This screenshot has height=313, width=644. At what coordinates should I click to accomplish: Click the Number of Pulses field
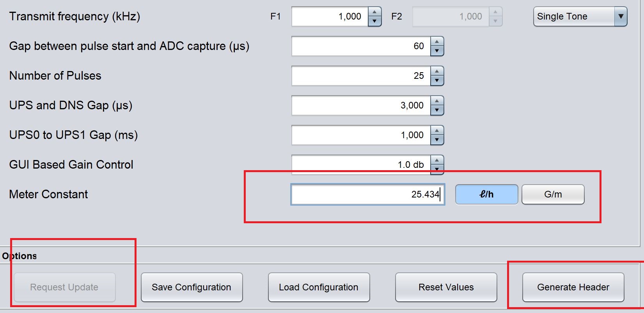[x=361, y=76]
